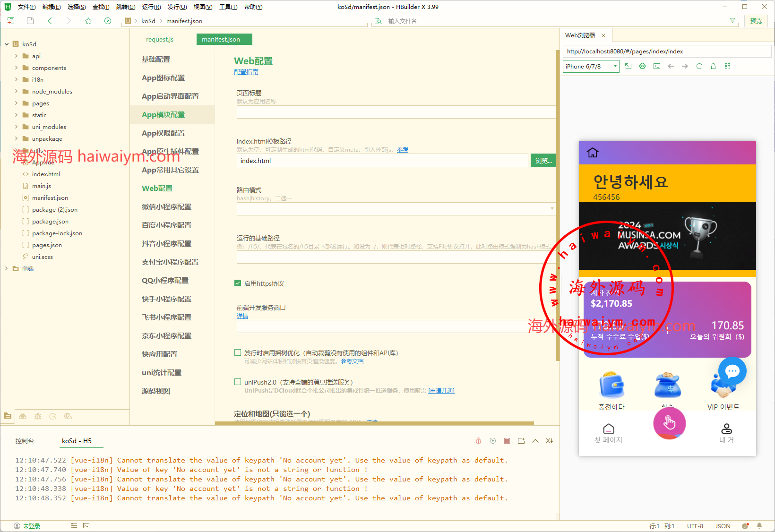775x532 pixels.
Task: Click the home icon in the phone preview
Action: [593, 153]
